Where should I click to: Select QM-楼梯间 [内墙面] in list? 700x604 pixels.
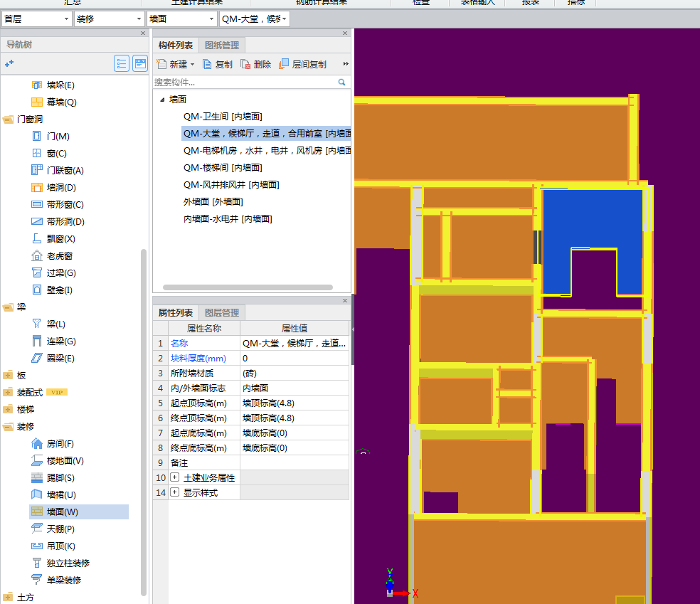223,167
